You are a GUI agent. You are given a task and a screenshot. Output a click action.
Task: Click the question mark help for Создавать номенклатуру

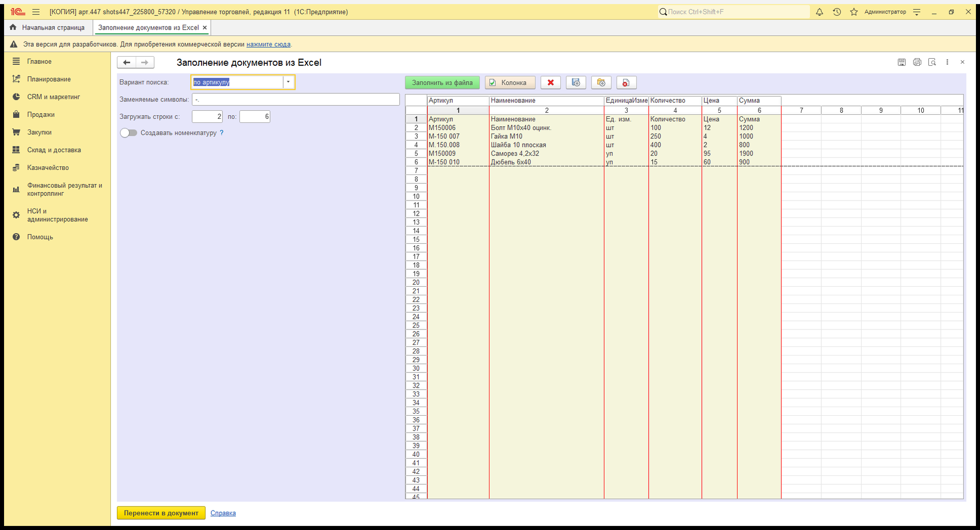(222, 133)
